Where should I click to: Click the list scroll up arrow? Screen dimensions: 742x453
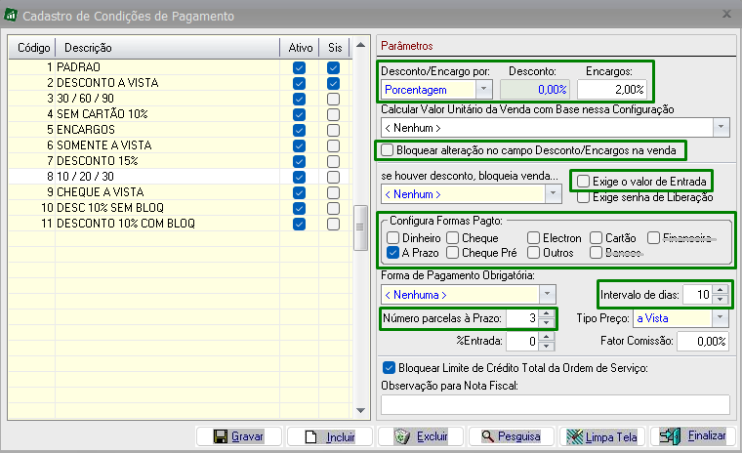(361, 45)
